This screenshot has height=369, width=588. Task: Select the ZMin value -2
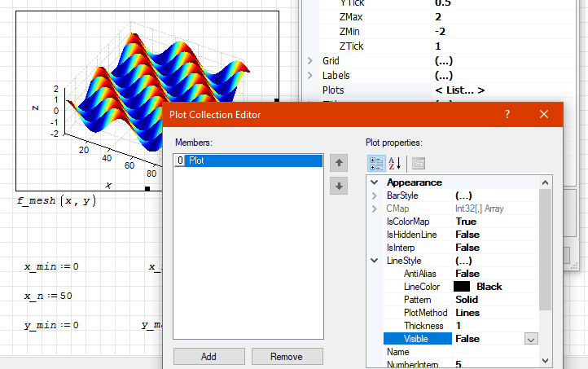[441, 32]
